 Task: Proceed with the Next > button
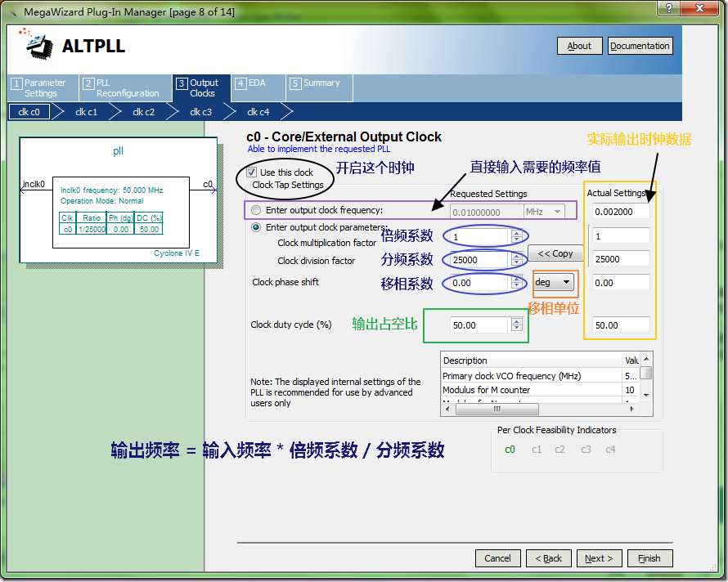tap(599, 558)
